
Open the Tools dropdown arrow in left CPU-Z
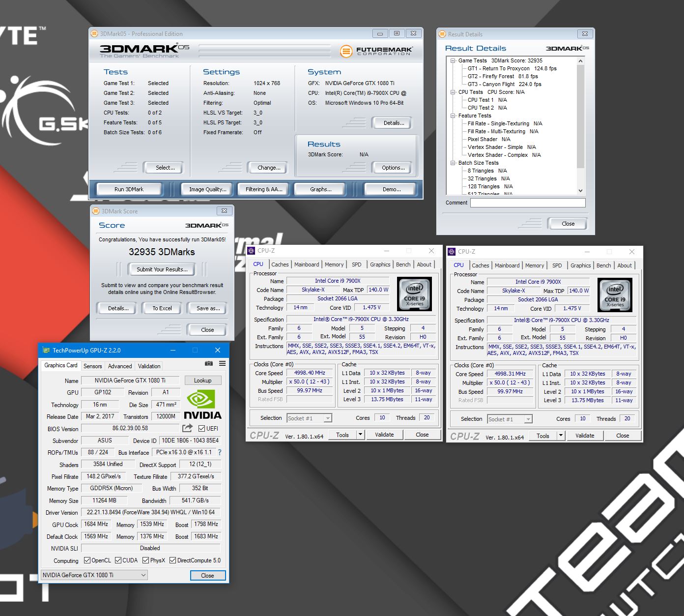coord(360,435)
